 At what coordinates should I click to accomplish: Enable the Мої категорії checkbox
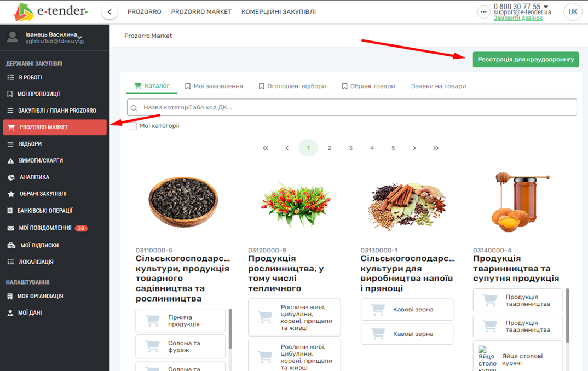point(132,126)
